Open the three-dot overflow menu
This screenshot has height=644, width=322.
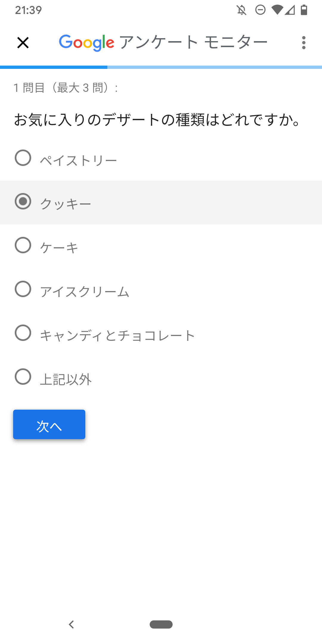304,43
